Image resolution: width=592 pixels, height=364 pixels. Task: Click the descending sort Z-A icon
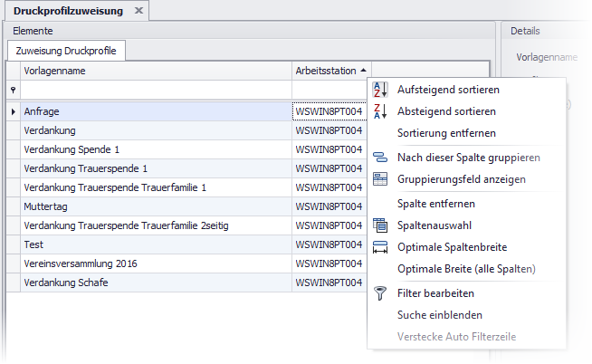click(381, 112)
